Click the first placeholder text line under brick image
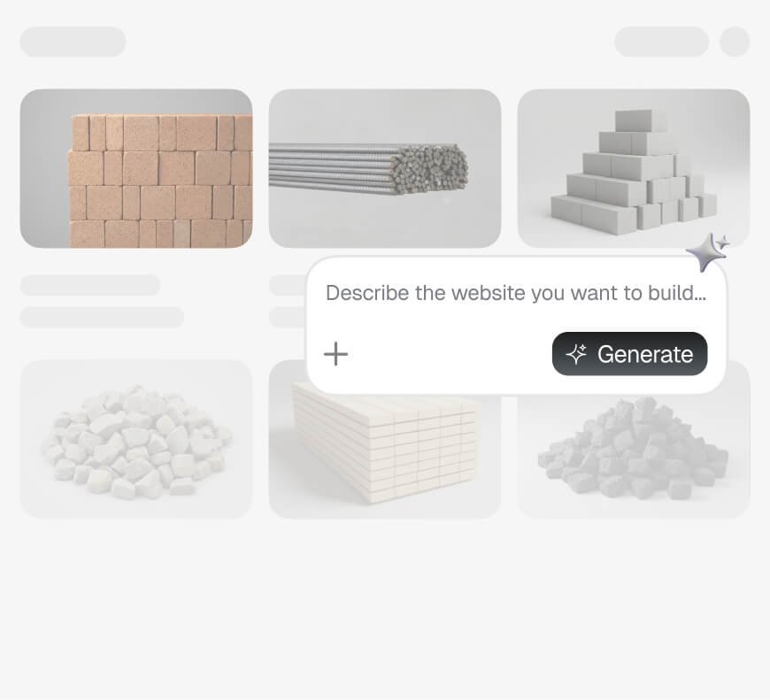 coord(90,285)
